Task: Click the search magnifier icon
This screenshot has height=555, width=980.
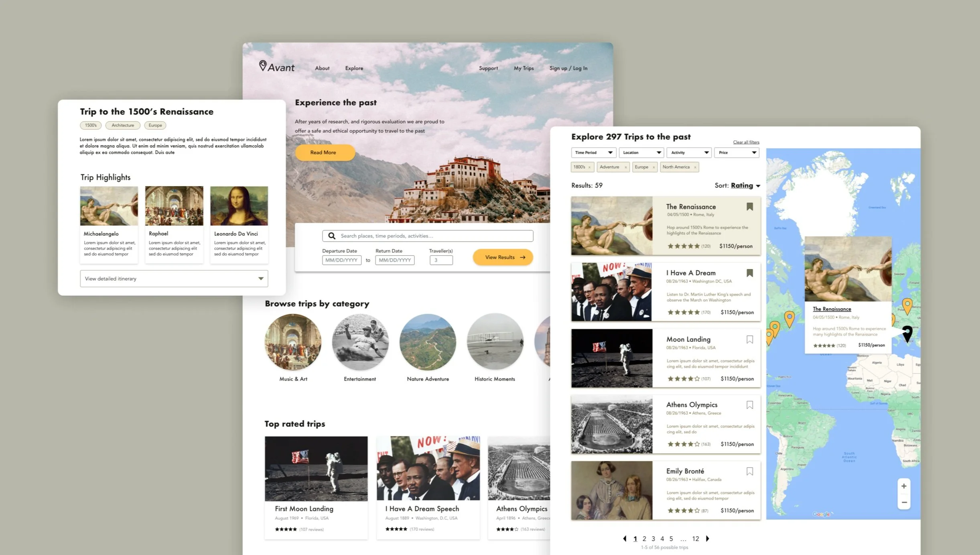Action: 332,236
